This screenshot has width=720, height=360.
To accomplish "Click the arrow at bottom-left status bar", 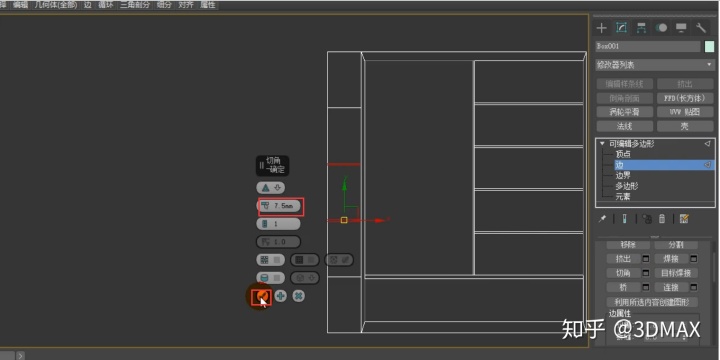I will 20,355.
